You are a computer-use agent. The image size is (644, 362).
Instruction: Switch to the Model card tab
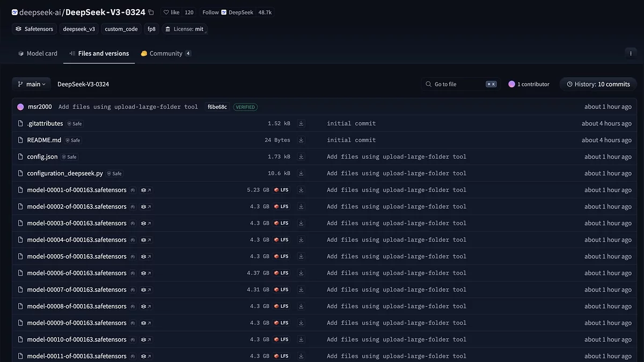click(x=38, y=54)
